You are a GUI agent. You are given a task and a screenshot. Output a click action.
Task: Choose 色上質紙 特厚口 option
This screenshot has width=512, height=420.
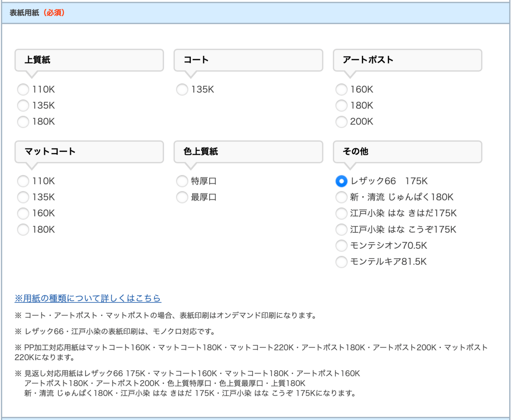click(x=182, y=181)
